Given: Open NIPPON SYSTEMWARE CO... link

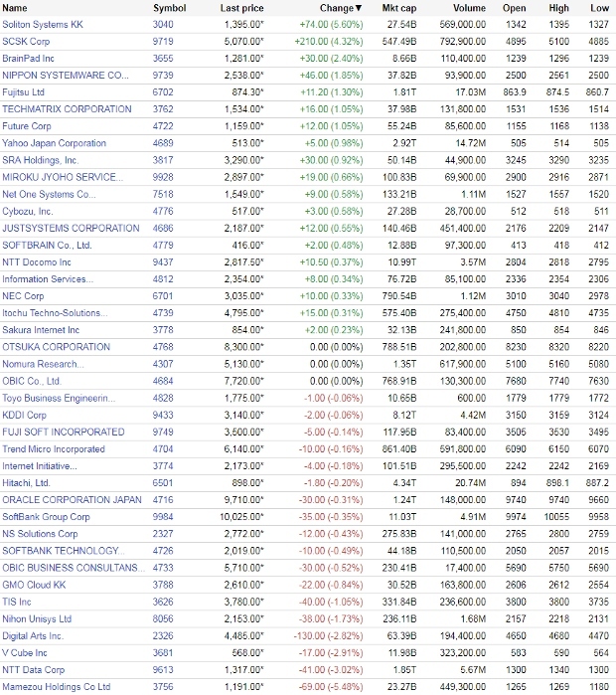Looking at the screenshot, I should point(66,75).
